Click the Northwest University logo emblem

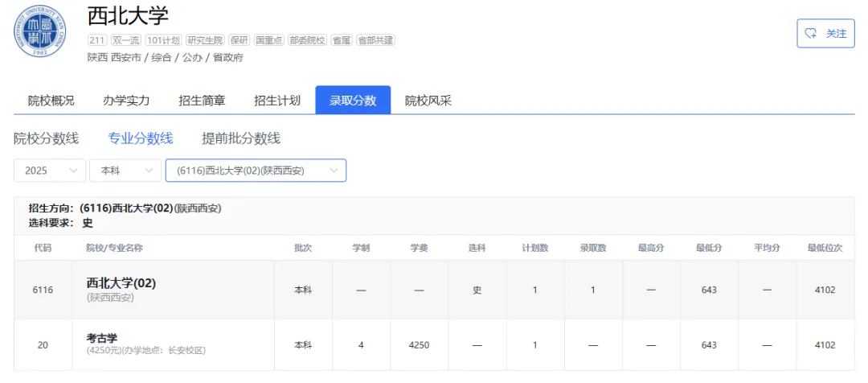(40, 31)
